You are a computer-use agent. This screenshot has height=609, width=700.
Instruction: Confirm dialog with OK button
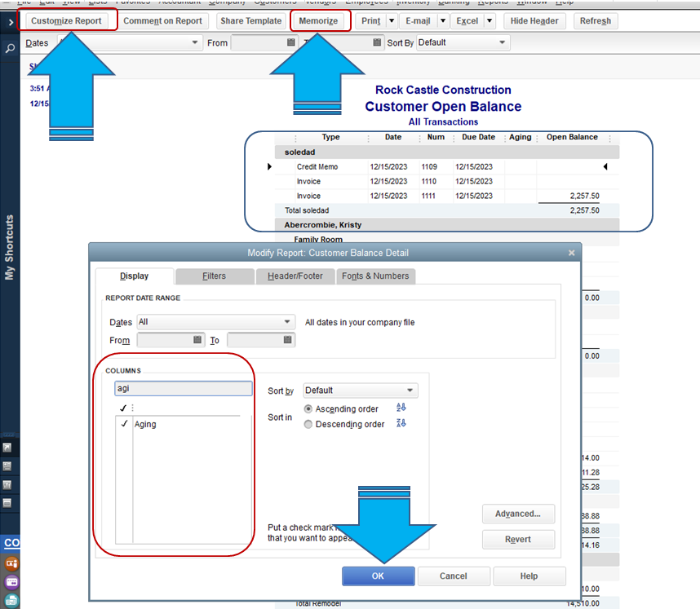click(378, 576)
